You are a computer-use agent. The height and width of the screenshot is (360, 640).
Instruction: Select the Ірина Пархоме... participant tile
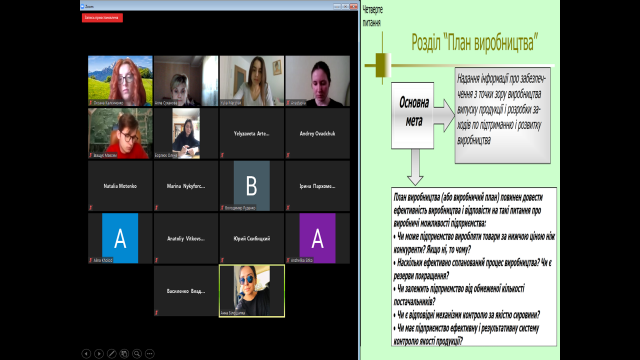click(x=318, y=186)
